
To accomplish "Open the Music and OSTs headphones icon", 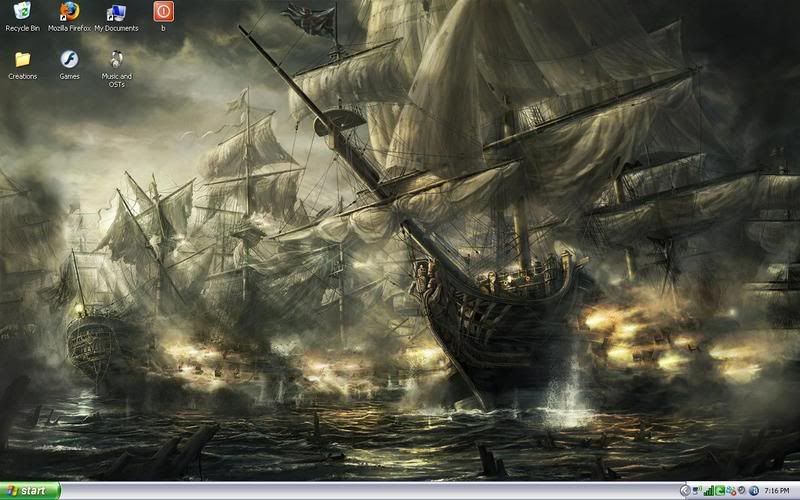I will click(x=117, y=59).
